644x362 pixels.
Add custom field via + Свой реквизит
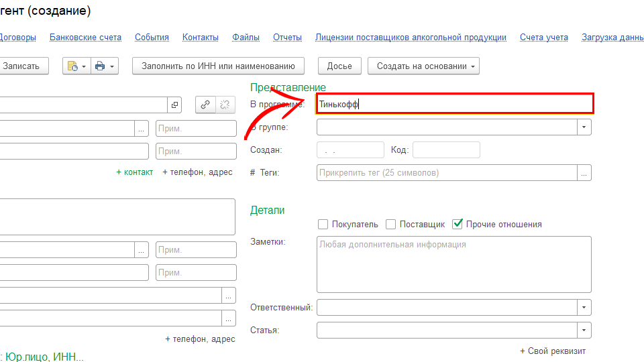pos(552,351)
